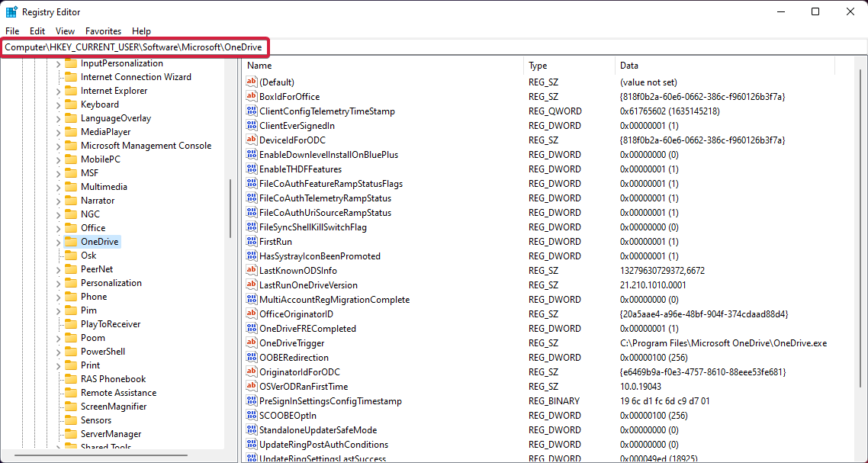This screenshot has height=463, width=868.
Task: Select the FileSyncShellKillSwitchFlag value name
Action: click(313, 227)
